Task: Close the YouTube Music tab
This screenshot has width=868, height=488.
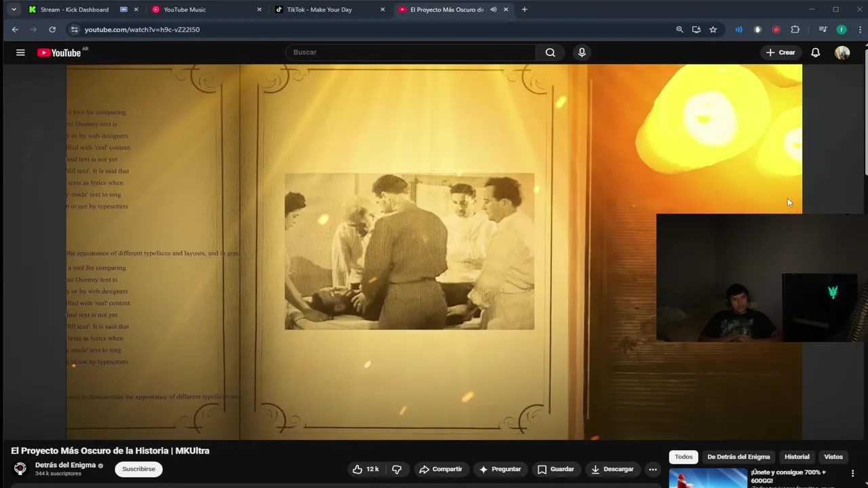Action: (x=259, y=9)
